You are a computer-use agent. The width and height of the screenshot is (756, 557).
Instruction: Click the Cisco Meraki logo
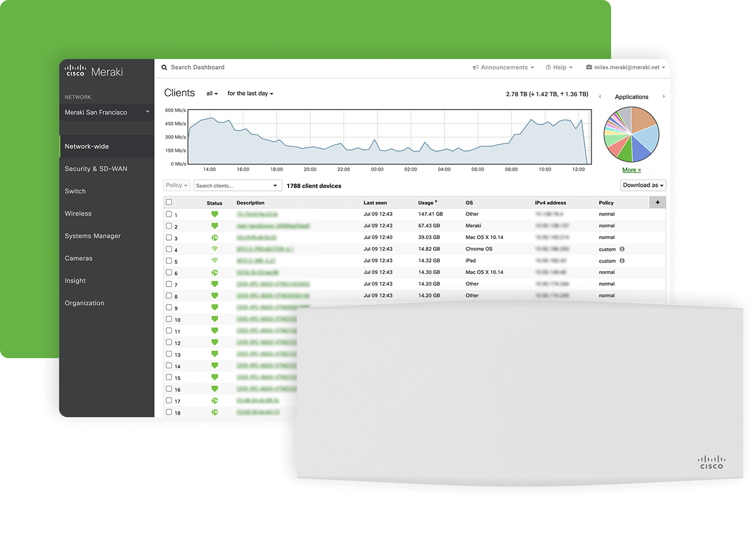(x=94, y=71)
